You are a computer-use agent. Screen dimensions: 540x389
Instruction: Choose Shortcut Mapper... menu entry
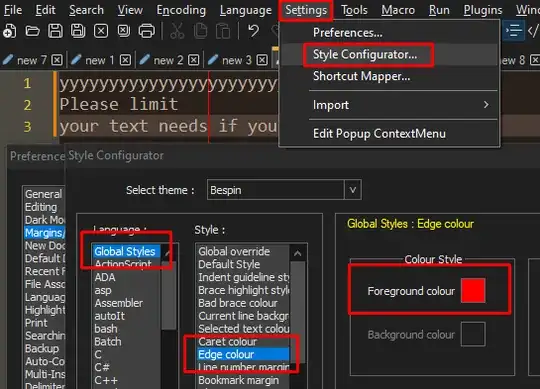pos(389,76)
